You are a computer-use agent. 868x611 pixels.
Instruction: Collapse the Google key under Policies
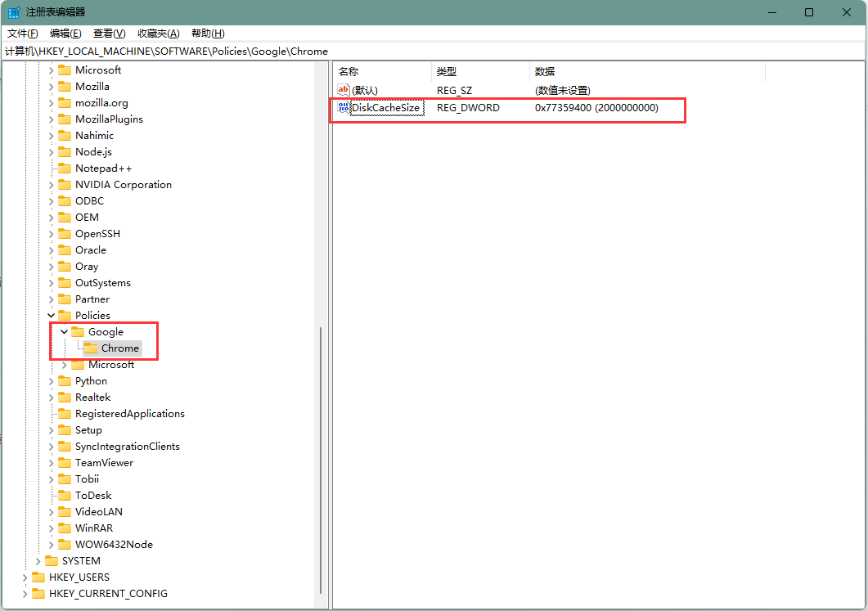tap(64, 332)
